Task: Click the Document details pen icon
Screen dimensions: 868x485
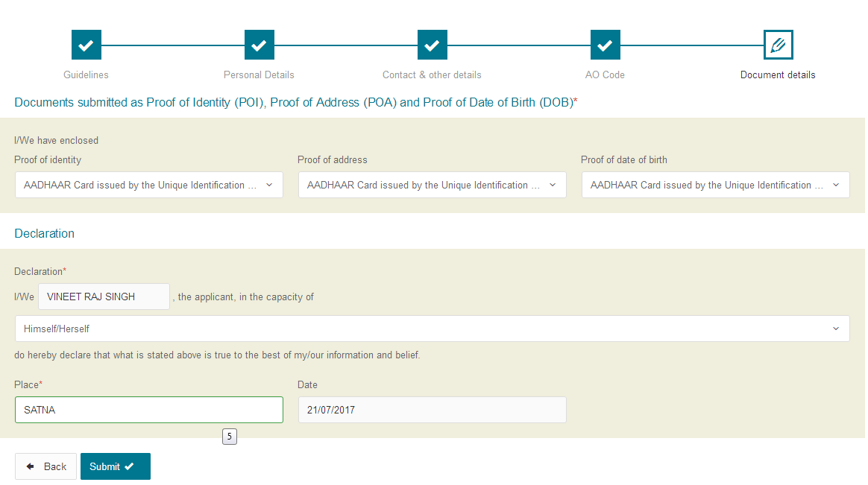Action: 778,45
